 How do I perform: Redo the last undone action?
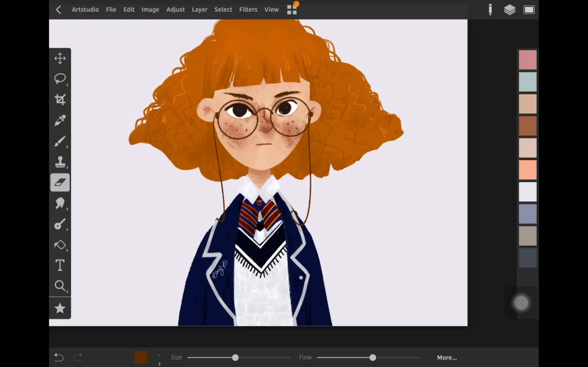pos(78,357)
